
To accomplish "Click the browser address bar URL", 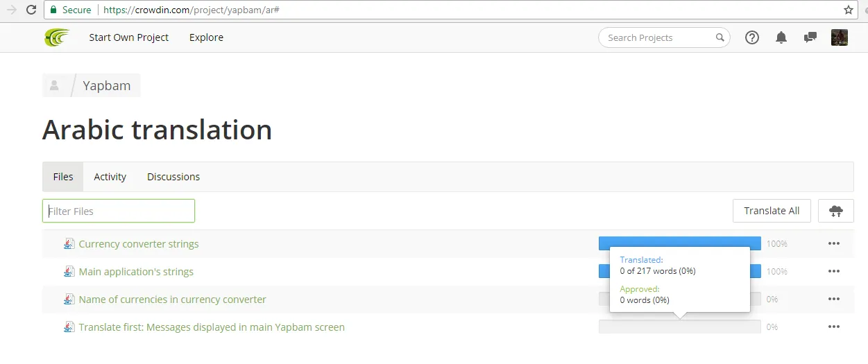I will 192,10.
